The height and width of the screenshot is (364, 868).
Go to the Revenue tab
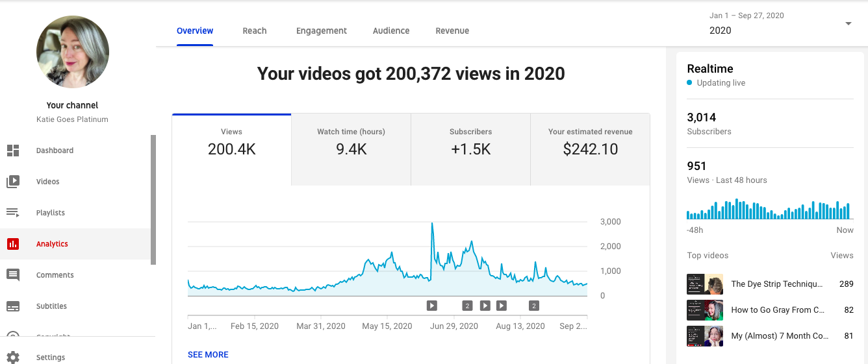(452, 30)
